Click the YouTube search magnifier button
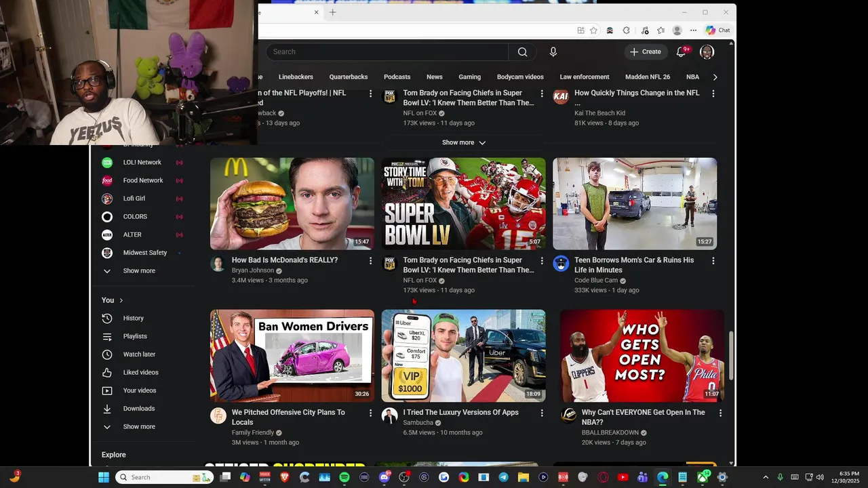Viewport: 868px width, 488px height. 522,52
